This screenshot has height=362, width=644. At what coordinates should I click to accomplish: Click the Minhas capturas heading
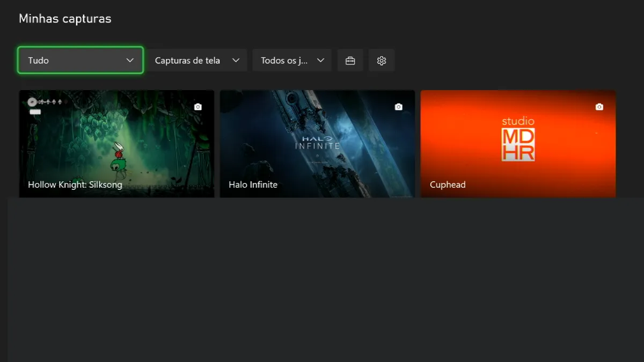click(x=65, y=19)
